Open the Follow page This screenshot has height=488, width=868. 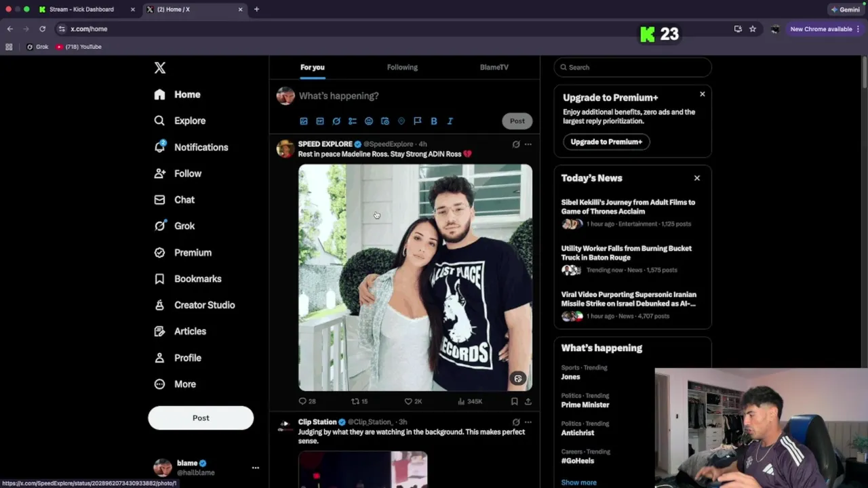[x=178, y=174]
